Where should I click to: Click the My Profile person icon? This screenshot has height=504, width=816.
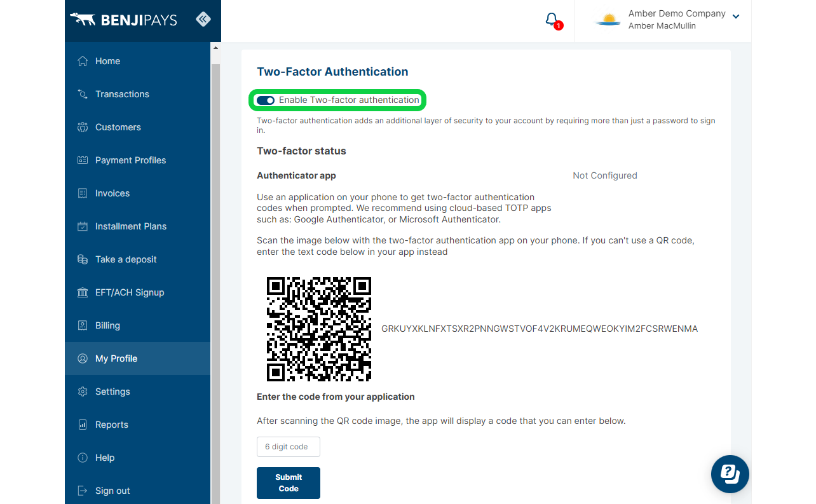pyautogui.click(x=82, y=358)
